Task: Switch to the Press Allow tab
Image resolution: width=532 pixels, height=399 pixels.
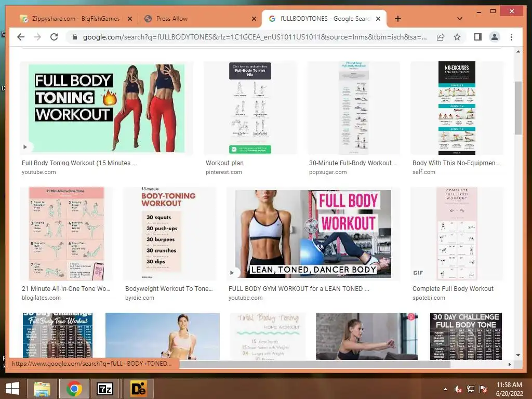Action: point(200,19)
